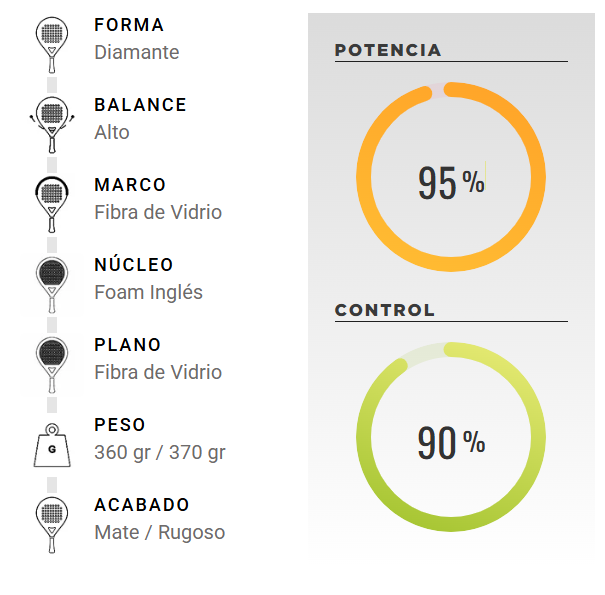605x595 pixels.
Task: Select the FORMA heading
Action: pos(129,25)
